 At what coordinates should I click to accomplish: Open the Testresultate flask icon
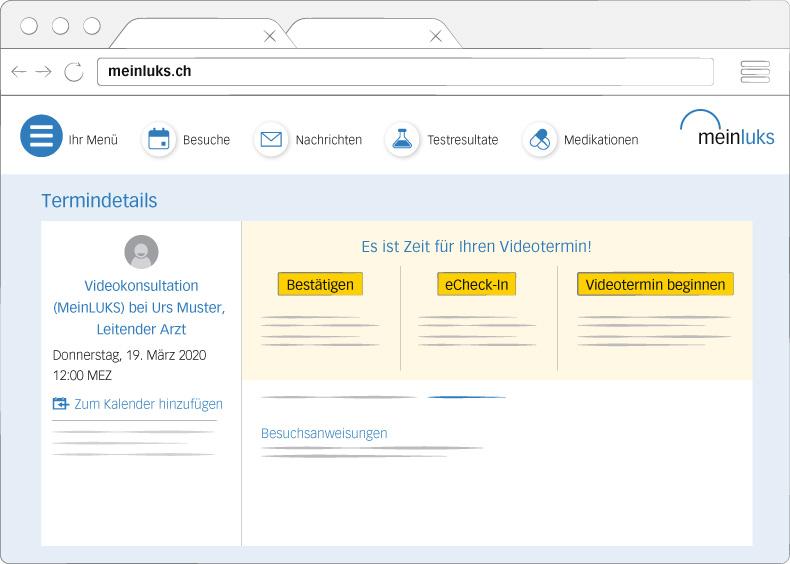click(402, 139)
